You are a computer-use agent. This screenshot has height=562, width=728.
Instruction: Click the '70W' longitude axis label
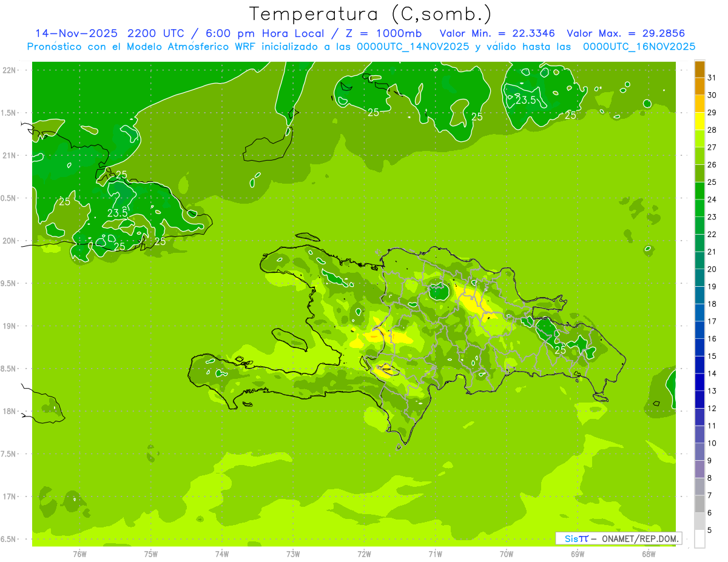507,554
